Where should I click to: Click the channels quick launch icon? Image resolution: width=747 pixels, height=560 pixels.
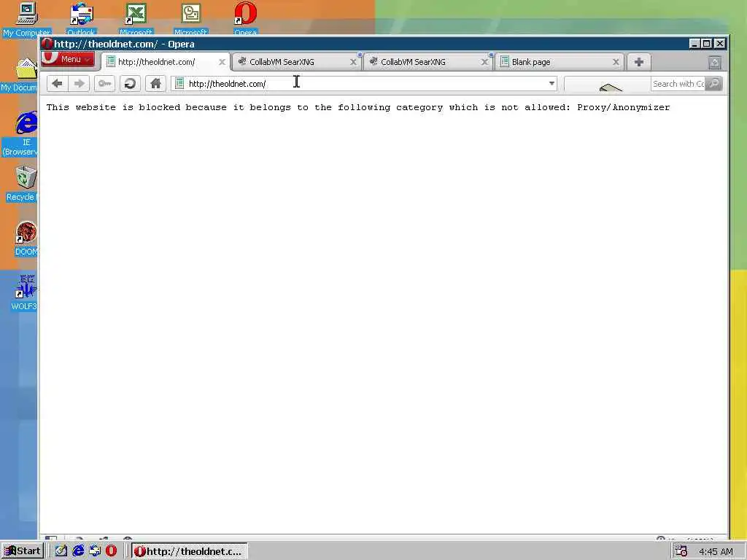(95, 551)
